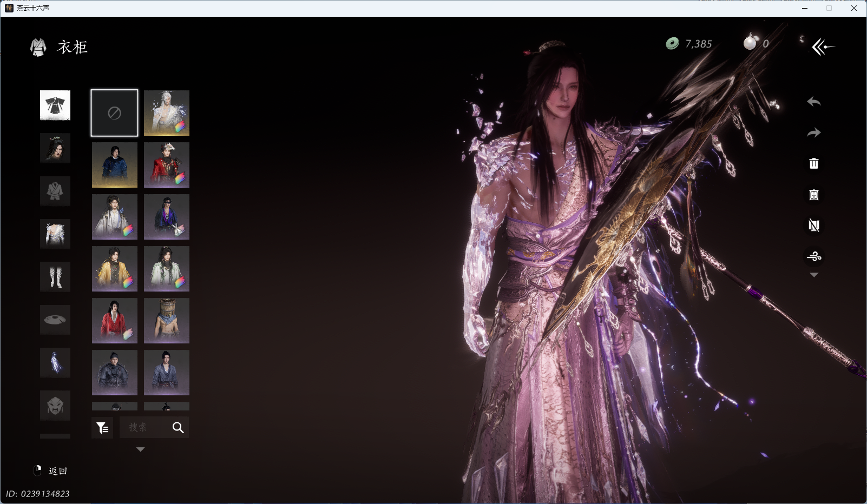Select the full outfit set category tab
This screenshot has width=867, height=504.
click(x=55, y=105)
